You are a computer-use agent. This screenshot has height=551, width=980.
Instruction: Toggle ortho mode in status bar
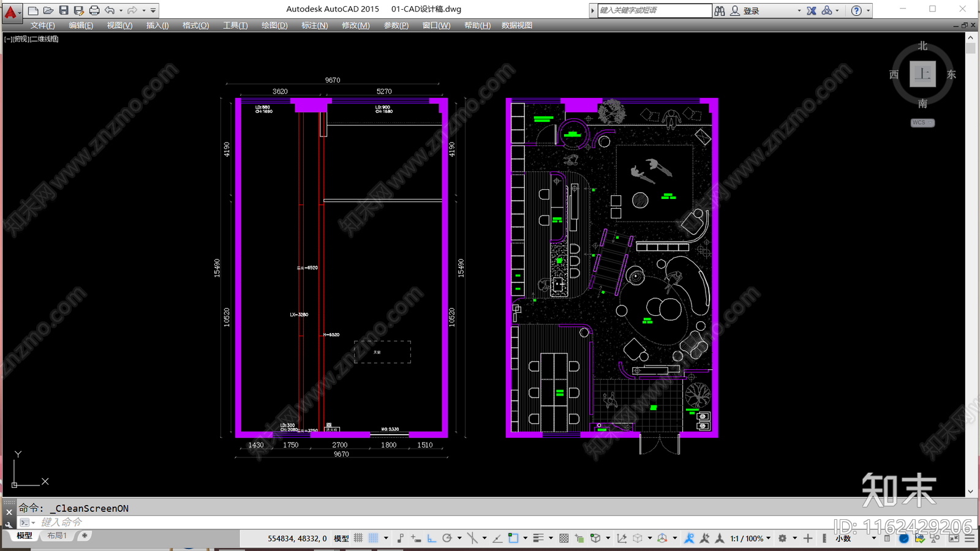pos(432,538)
